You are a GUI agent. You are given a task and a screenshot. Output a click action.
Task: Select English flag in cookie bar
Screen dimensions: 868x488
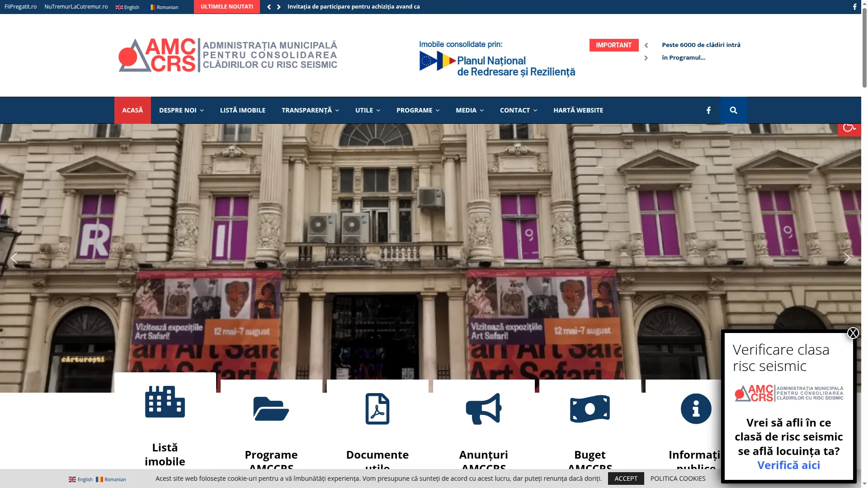coord(80,479)
